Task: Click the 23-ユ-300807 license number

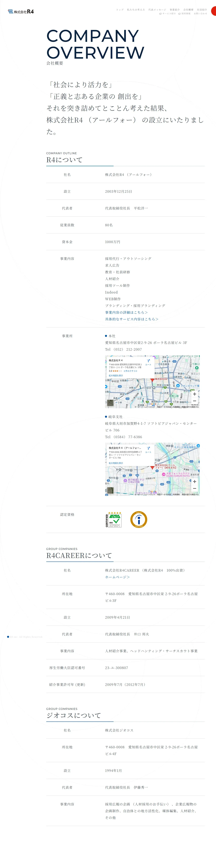Action: tap(116, 668)
